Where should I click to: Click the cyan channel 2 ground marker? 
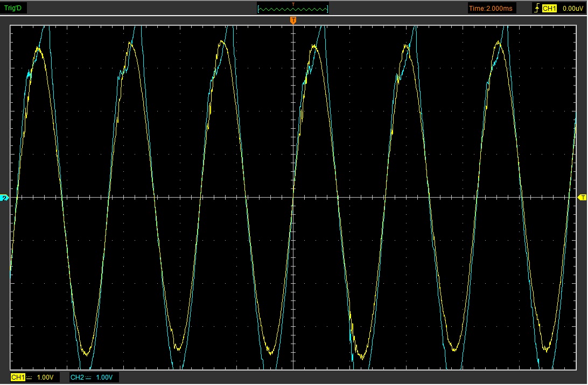coord(5,198)
